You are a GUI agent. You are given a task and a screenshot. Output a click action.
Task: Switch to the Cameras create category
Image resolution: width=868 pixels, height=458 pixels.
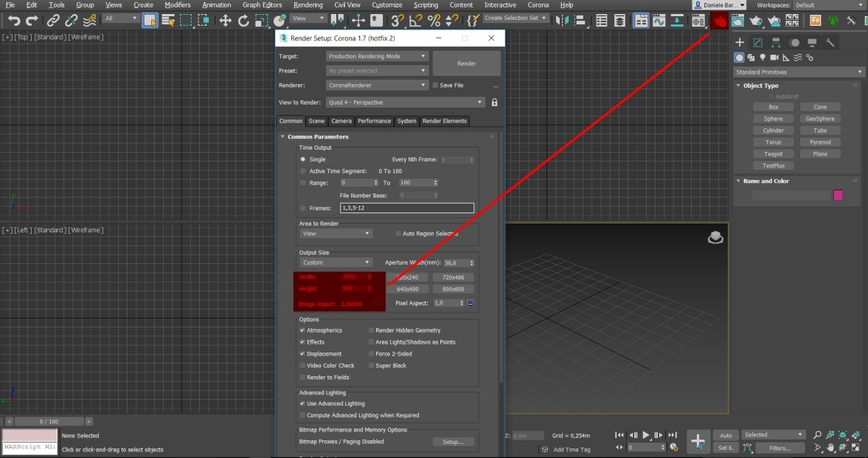774,58
